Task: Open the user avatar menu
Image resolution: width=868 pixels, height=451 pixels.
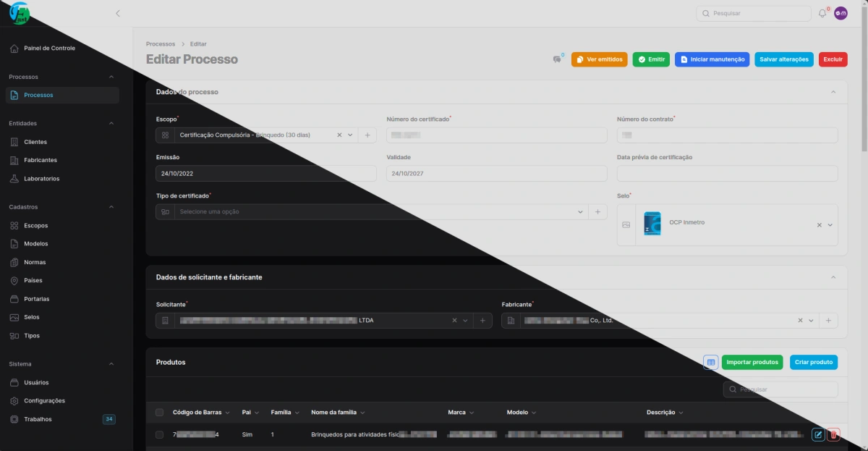Action: (841, 14)
